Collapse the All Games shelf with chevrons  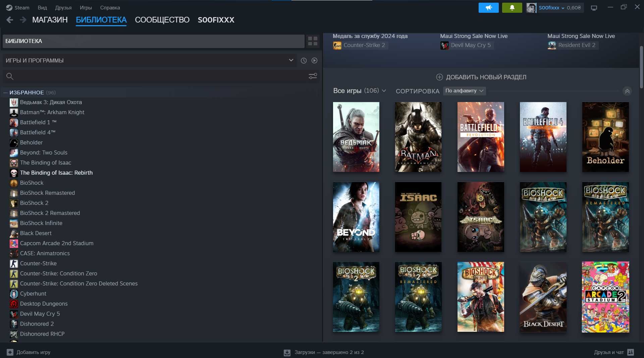coord(627,91)
